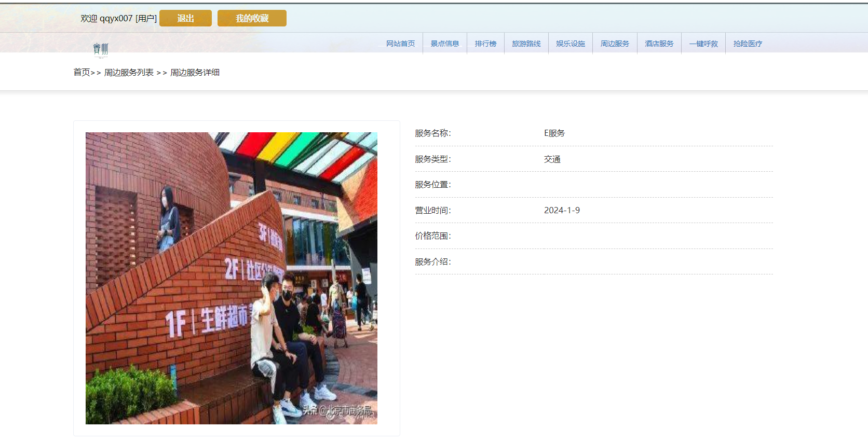Click the 服务名称 label
Screen dimensions: 868x442
pyautogui.click(x=433, y=133)
